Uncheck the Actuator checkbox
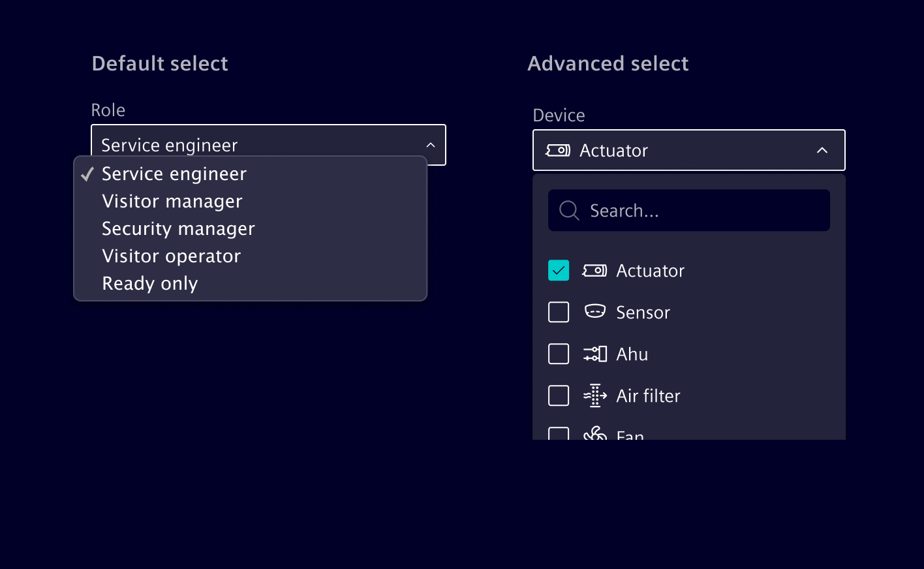The image size is (924, 569). pos(559,270)
